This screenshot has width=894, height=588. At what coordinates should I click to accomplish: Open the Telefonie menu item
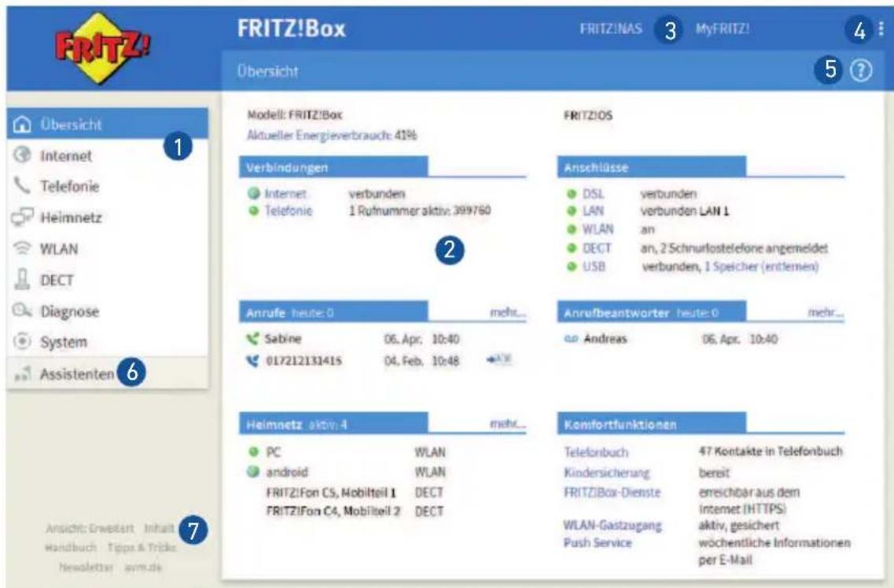point(107,186)
